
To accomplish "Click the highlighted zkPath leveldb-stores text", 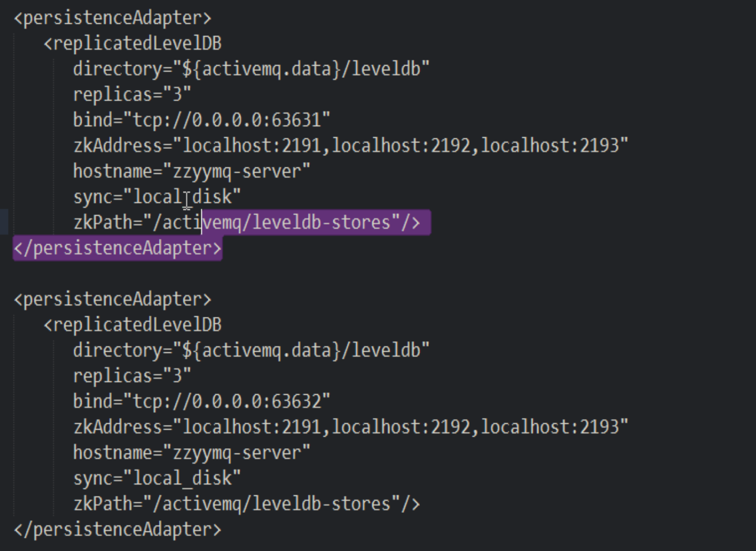I will pyautogui.click(x=316, y=222).
